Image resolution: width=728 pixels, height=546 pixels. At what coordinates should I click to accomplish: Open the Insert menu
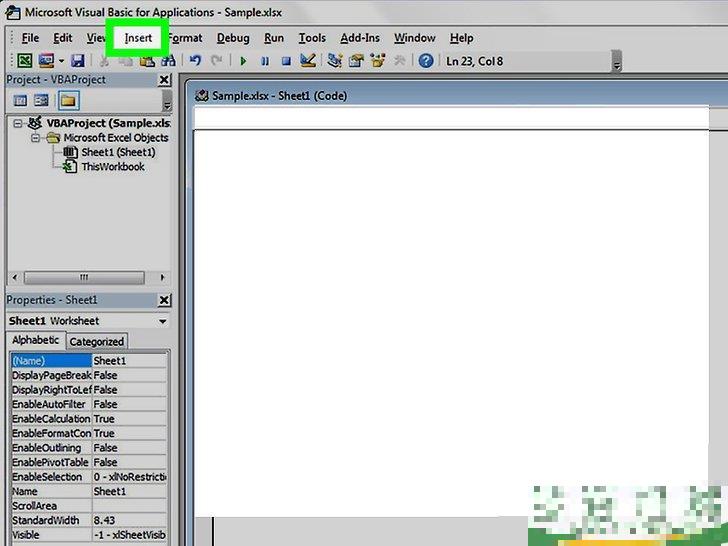[138, 38]
